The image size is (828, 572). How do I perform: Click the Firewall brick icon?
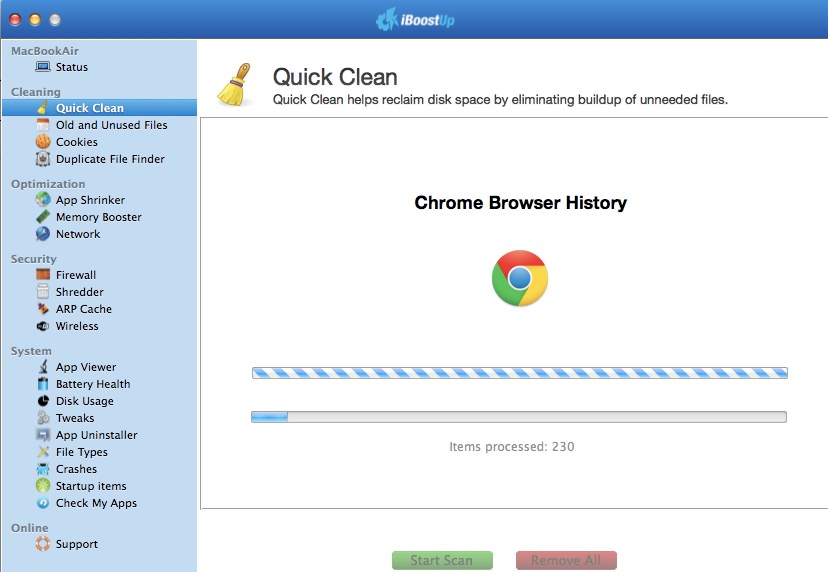click(x=43, y=275)
